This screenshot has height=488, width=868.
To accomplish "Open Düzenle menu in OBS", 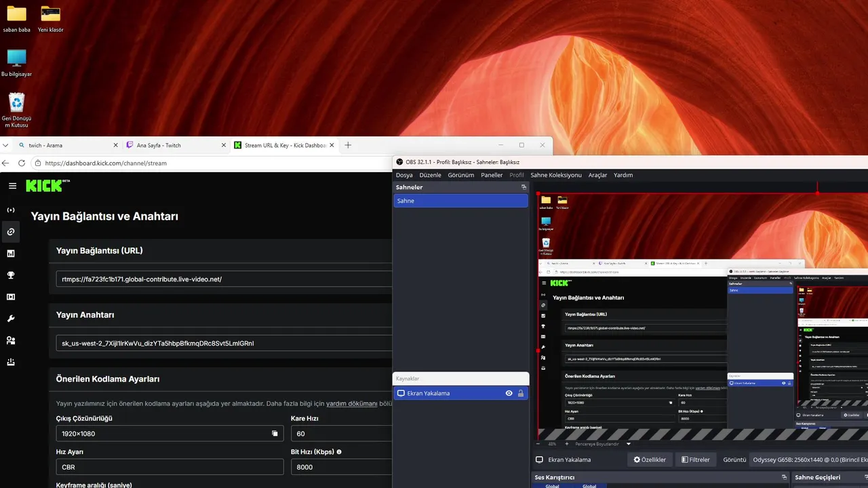I will [430, 175].
